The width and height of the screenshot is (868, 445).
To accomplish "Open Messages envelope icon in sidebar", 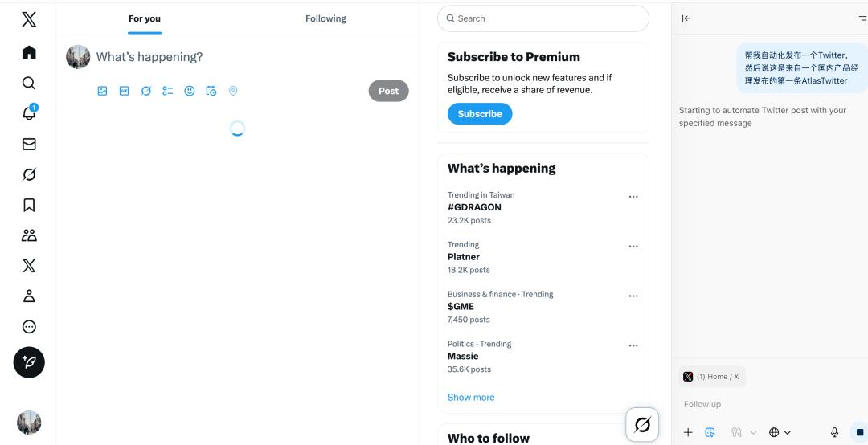I will point(29,145).
